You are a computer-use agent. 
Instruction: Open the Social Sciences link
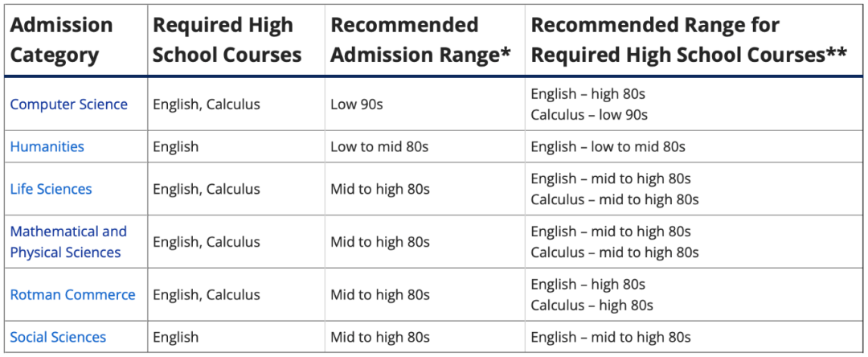point(58,337)
